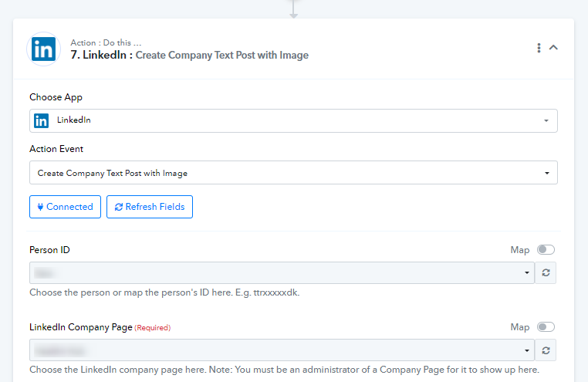Screen dimensions: 588x382
Task: Open the Action Event dropdown
Action: (293, 172)
